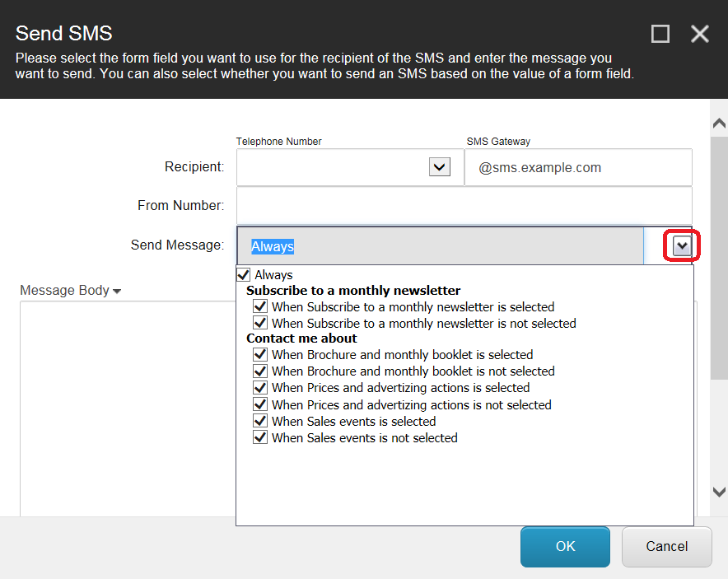Screen dimensions: 728x579
Task: Collapse the Send Message dropdown arrow
Action: coord(682,245)
